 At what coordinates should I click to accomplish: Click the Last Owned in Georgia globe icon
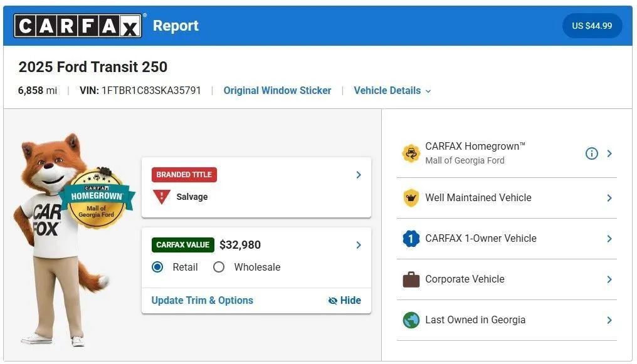(x=411, y=320)
